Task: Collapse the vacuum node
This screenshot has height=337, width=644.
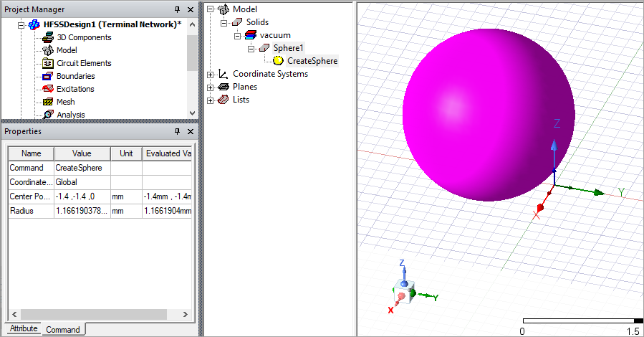Action: click(x=237, y=36)
